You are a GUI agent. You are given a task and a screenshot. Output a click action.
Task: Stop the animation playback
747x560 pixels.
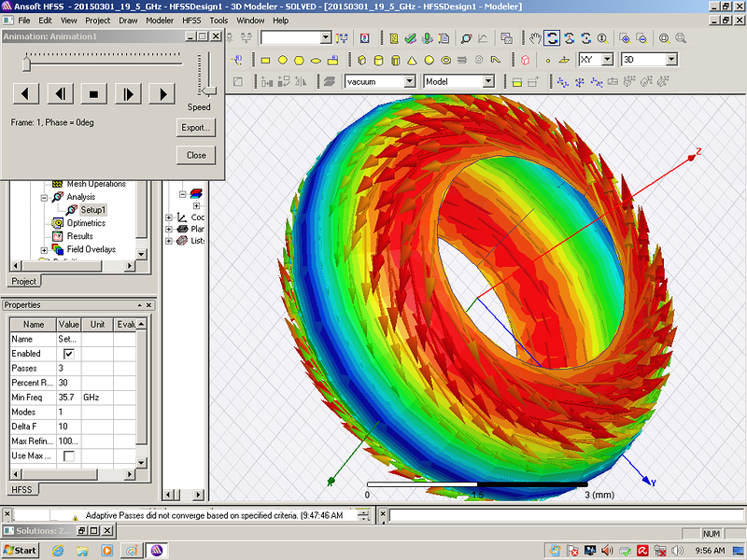[92, 93]
